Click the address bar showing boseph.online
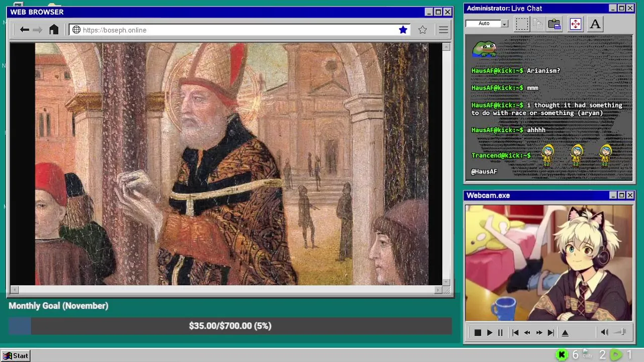The image size is (644, 362). (239, 30)
